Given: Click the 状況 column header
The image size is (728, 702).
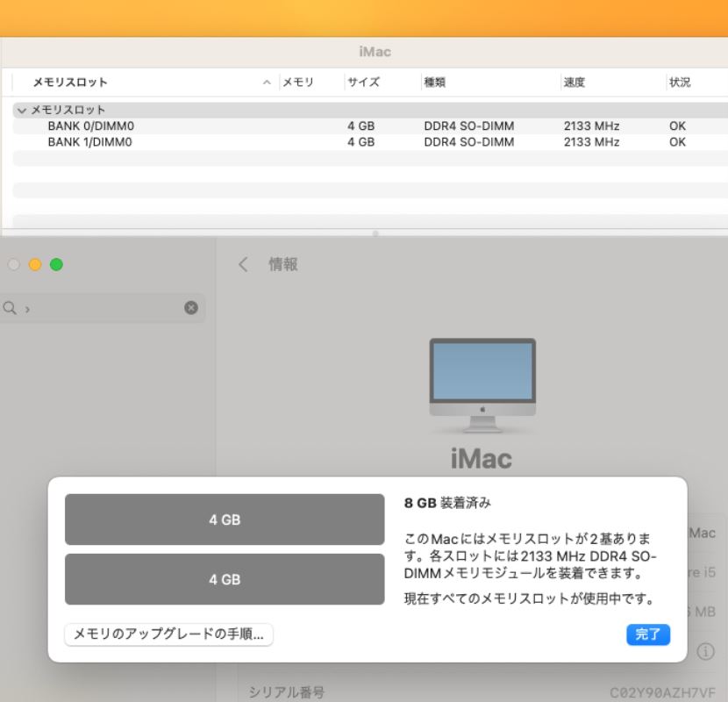Looking at the screenshot, I should [x=680, y=82].
